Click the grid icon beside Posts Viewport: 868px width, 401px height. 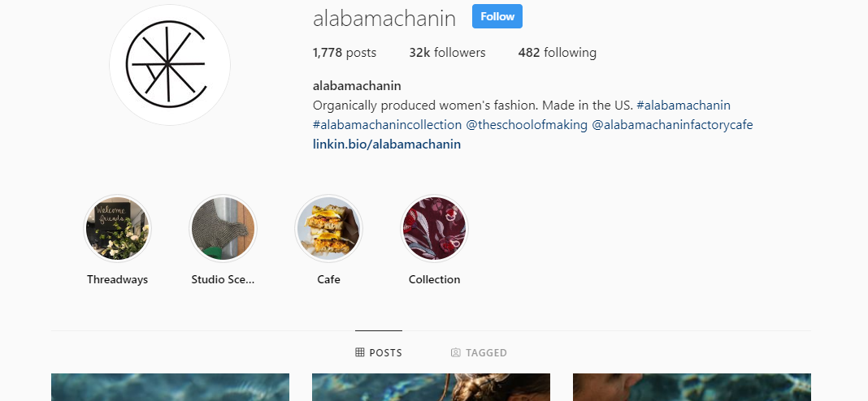pos(360,353)
